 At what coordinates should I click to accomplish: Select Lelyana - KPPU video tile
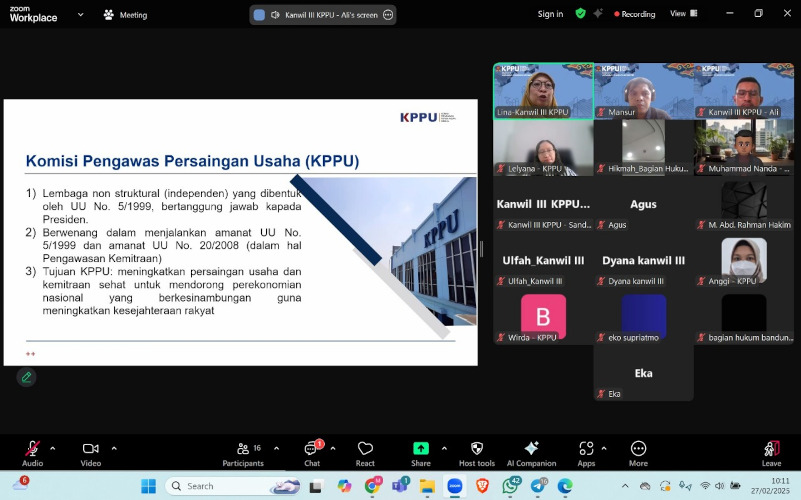click(544, 148)
